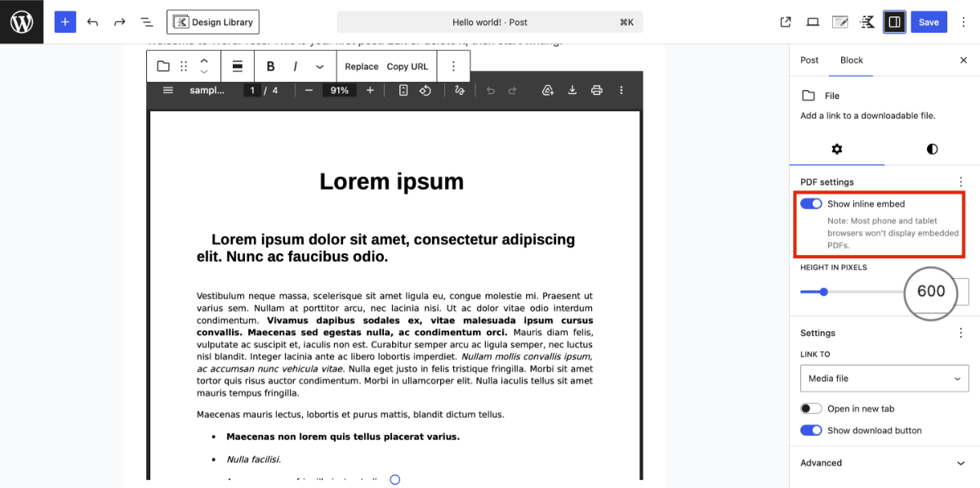This screenshot has height=488, width=980.
Task: Change the block alignment
Action: pyautogui.click(x=238, y=66)
